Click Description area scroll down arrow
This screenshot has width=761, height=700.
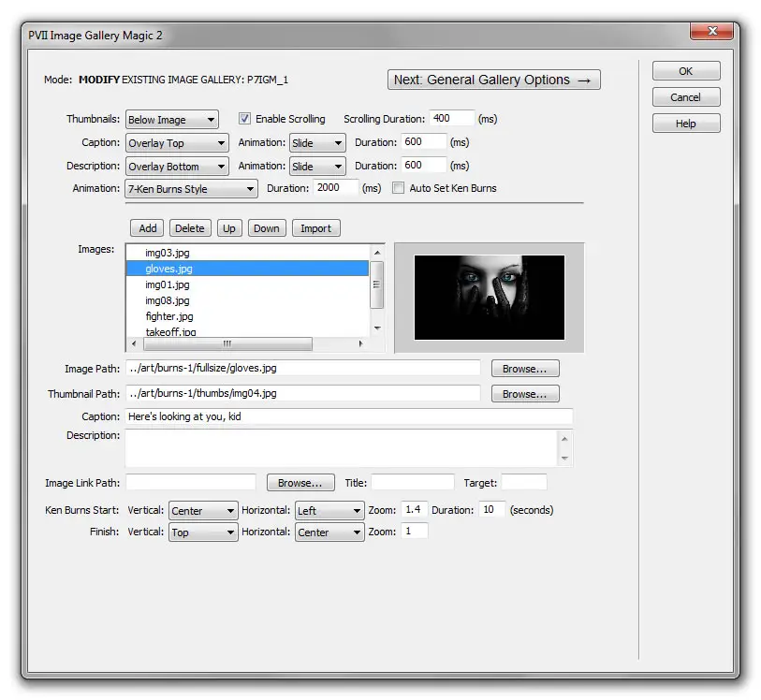pyautogui.click(x=564, y=458)
